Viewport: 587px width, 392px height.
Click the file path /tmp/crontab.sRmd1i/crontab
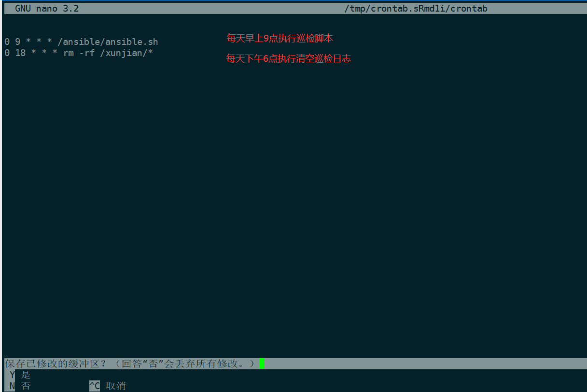click(x=415, y=8)
